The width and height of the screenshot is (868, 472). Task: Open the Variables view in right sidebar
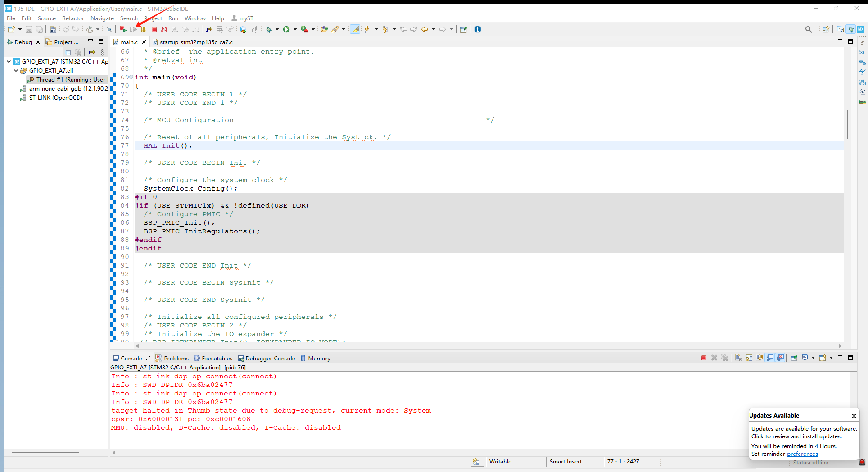tap(862, 52)
